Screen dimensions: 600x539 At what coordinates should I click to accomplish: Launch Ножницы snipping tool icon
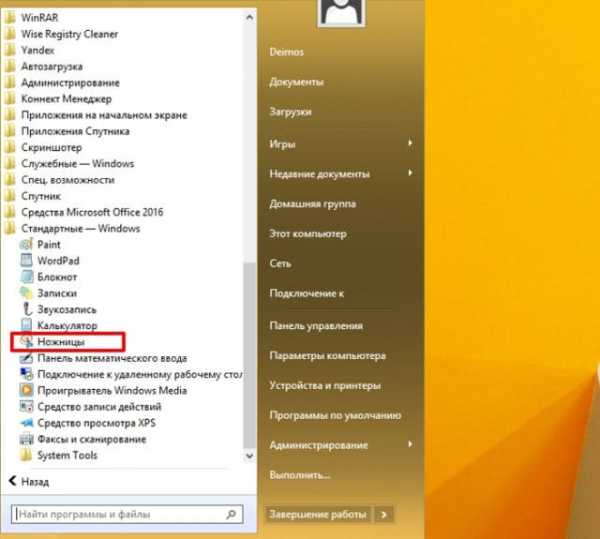coord(26,341)
